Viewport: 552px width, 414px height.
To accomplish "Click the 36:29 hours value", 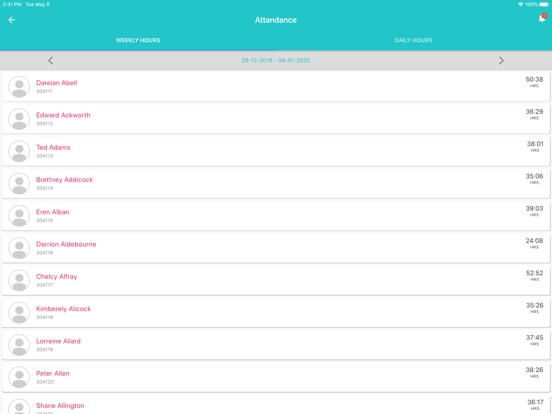I will 534,112.
